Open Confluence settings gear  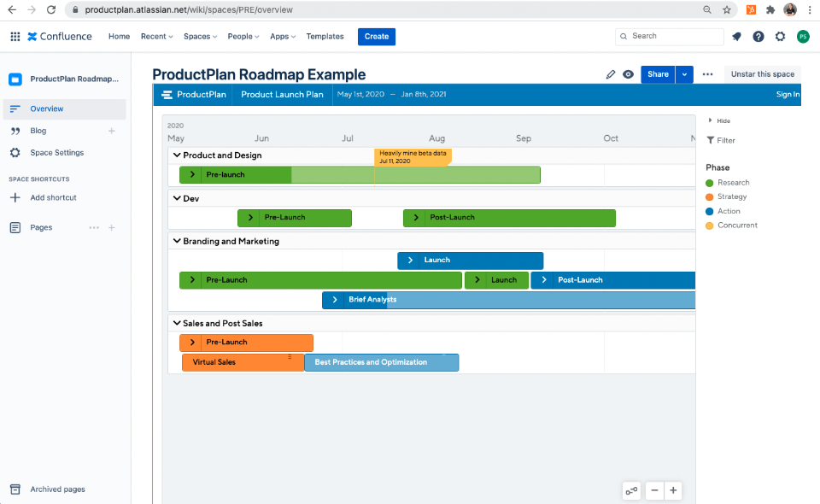(x=780, y=36)
